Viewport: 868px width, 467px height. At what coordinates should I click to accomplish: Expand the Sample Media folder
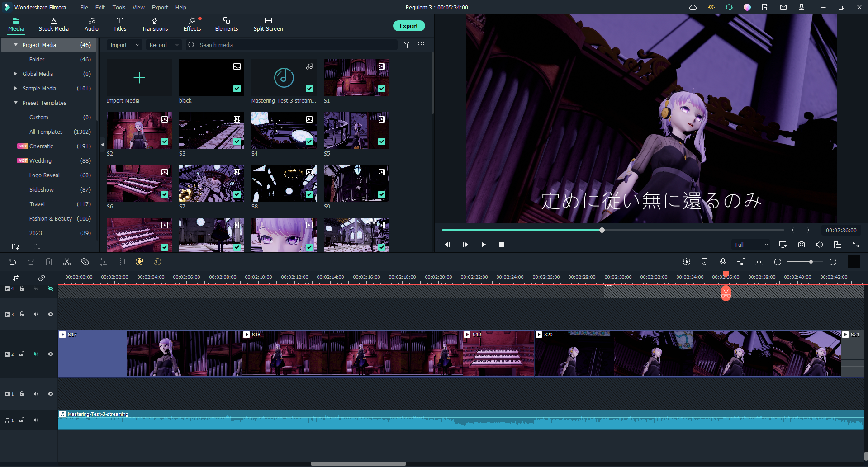pyautogui.click(x=16, y=88)
